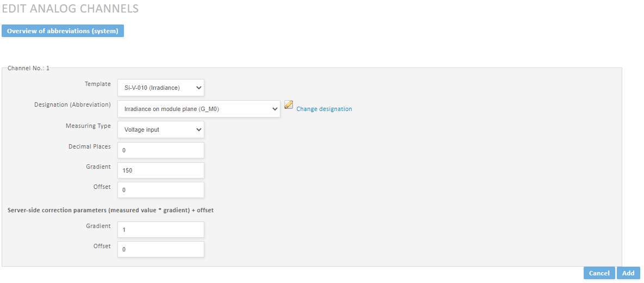644x283 pixels.
Task: Follow the Change designation link
Action: click(x=324, y=109)
